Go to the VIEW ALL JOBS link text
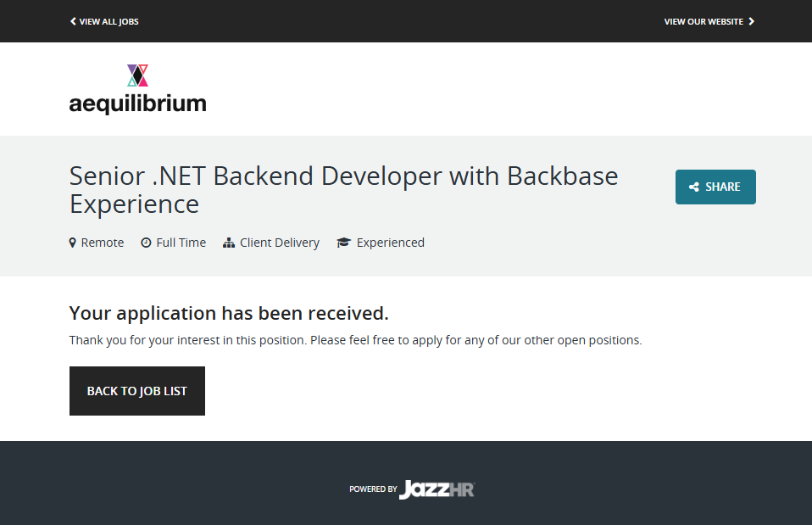The image size is (812, 525). 108,21
